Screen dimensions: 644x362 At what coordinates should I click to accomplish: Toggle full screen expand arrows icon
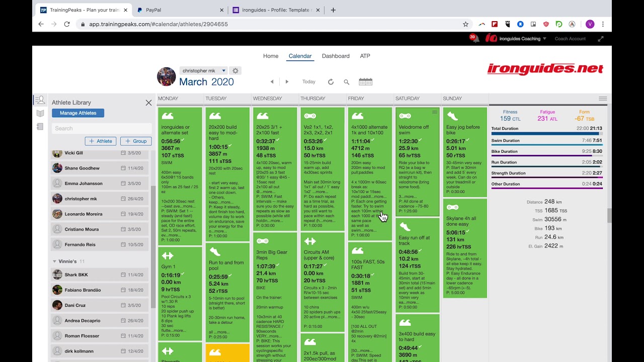600,39
